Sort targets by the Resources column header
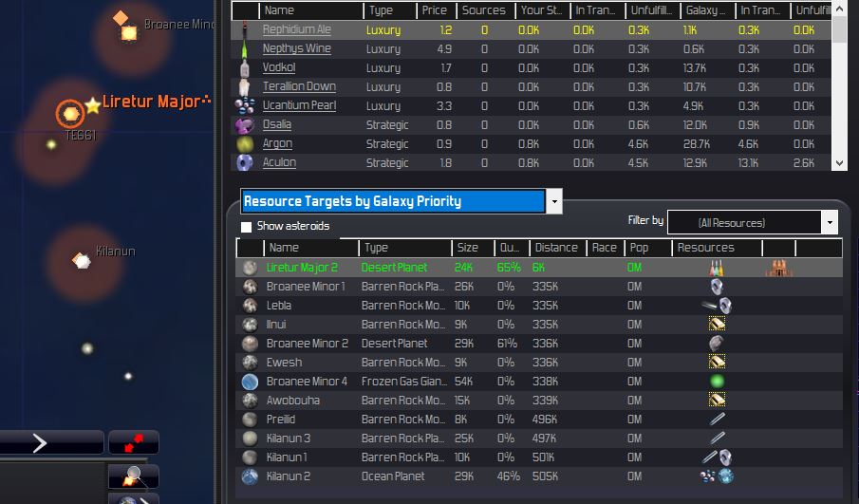This screenshot has height=504, width=859. point(717,248)
